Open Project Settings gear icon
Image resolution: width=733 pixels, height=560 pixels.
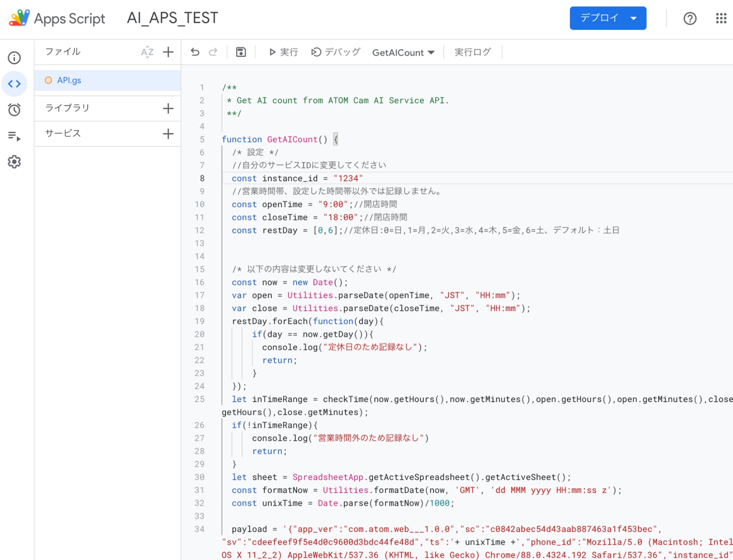pyautogui.click(x=14, y=162)
